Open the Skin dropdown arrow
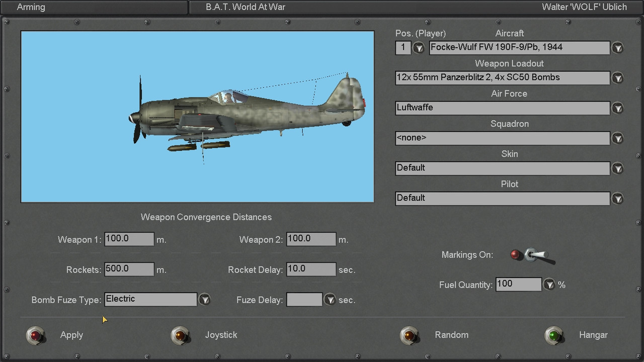Image resolution: width=644 pixels, height=362 pixels. click(617, 168)
